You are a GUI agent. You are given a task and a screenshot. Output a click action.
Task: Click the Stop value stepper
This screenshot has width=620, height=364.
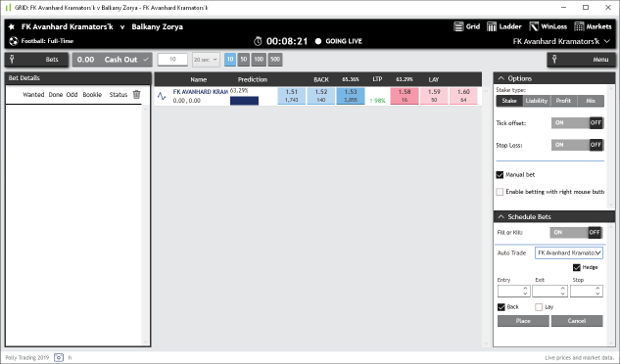click(x=597, y=292)
